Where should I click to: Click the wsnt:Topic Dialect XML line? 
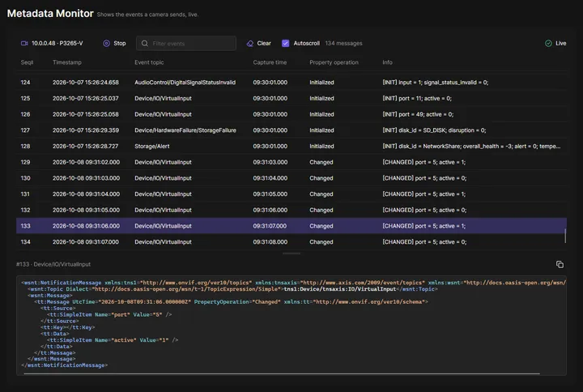point(232,289)
